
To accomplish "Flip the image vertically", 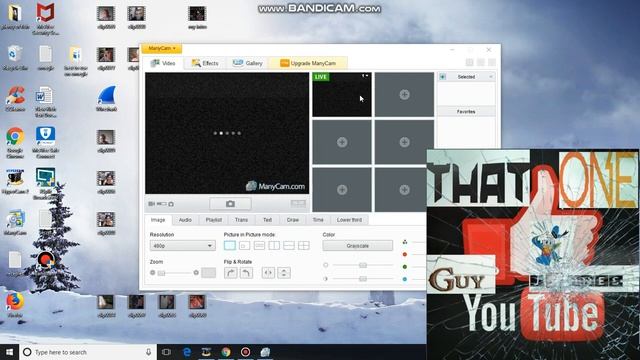I will pos(284,273).
